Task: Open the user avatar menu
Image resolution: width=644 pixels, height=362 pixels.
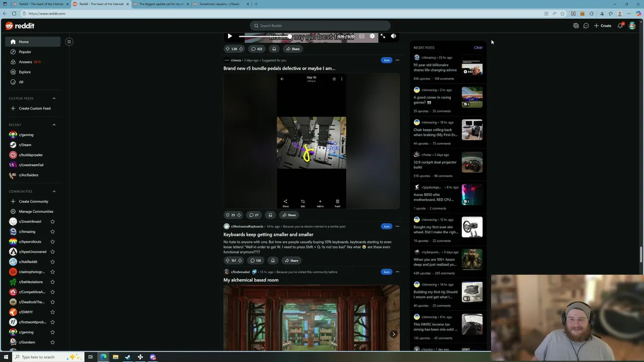Action: (632, 26)
